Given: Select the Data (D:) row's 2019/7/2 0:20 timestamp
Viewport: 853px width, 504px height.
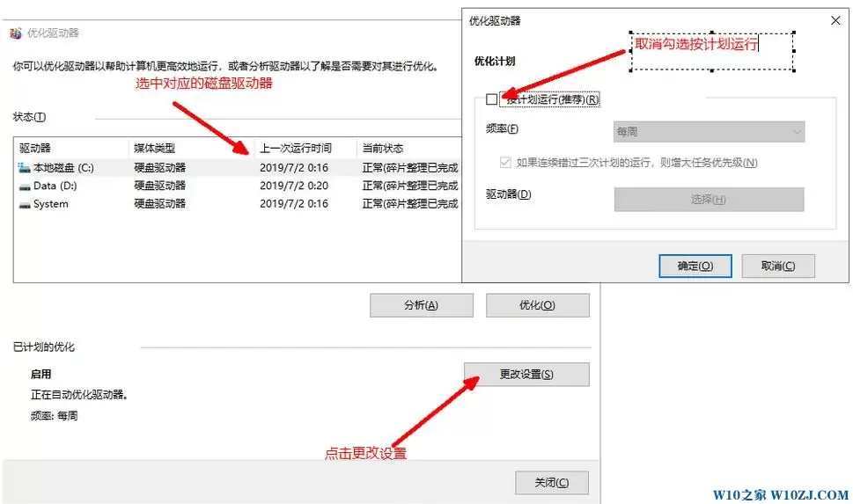Looking at the screenshot, I should pos(294,186).
